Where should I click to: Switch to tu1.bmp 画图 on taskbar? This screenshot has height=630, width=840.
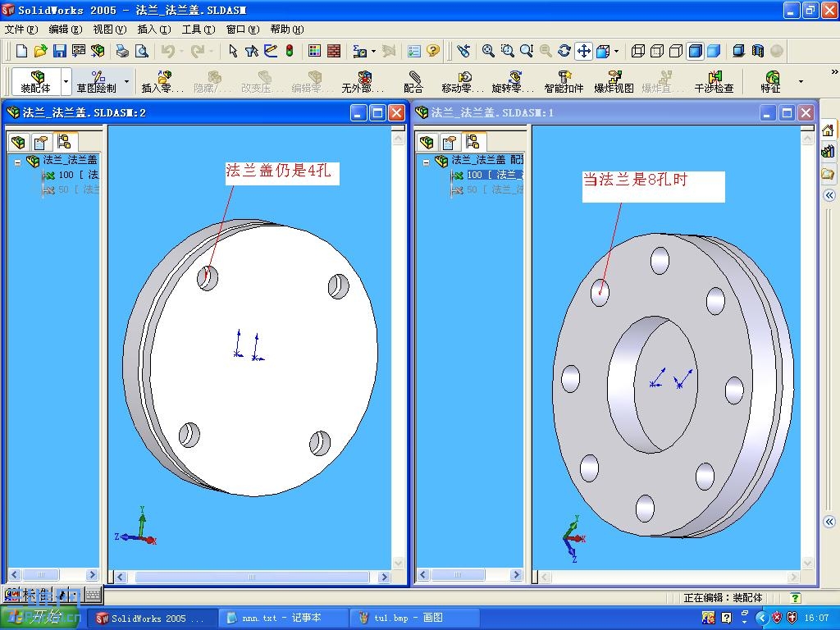pos(413,619)
